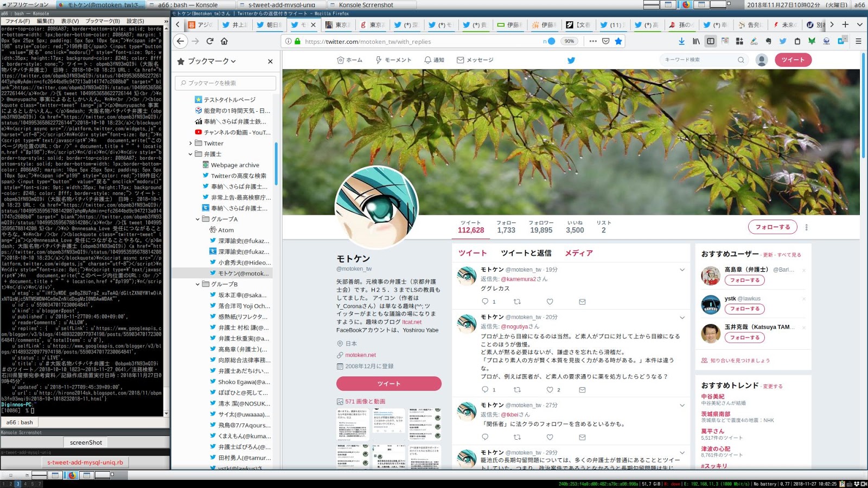This screenshot has width=868, height=488.
Task: Open 通知 notifications
Action: (x=434, y=60)
